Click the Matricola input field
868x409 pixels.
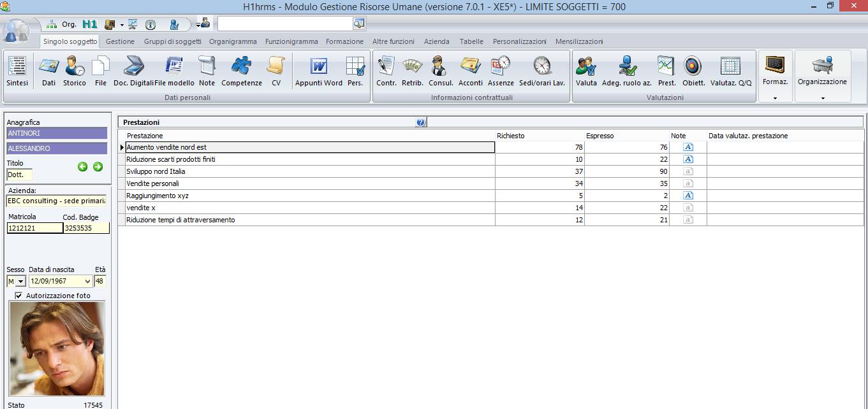click(x=34, y=228)
